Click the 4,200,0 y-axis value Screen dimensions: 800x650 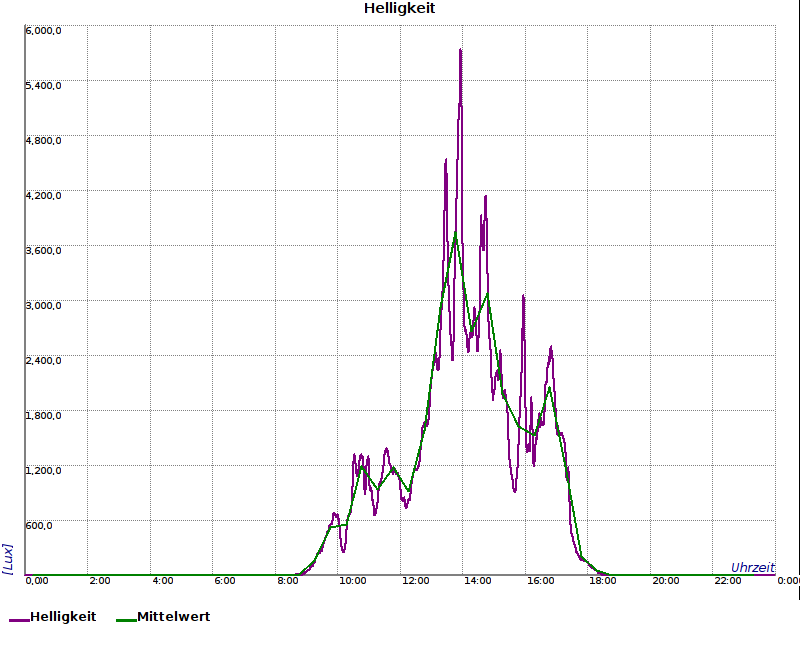coord(43,195)
